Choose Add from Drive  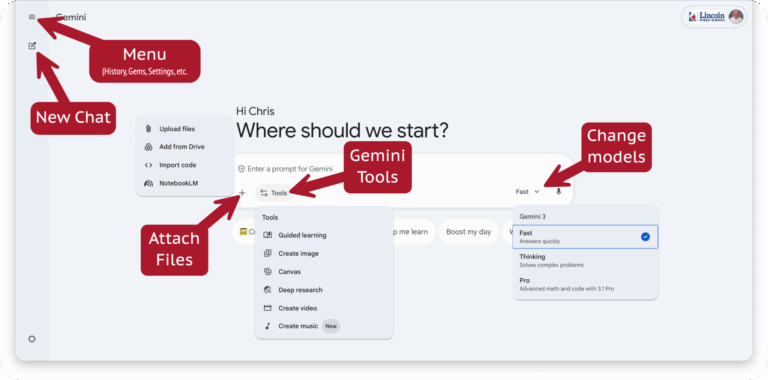[185, 147]
